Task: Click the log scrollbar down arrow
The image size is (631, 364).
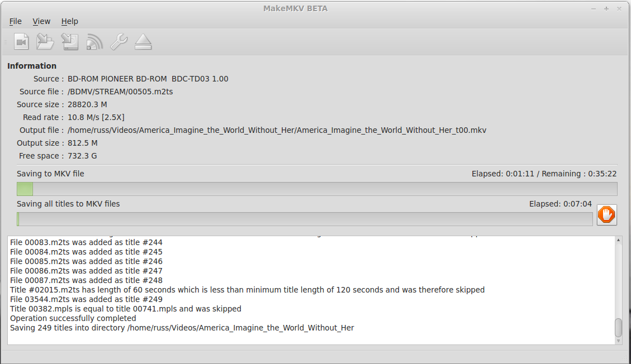Action: 619,341
